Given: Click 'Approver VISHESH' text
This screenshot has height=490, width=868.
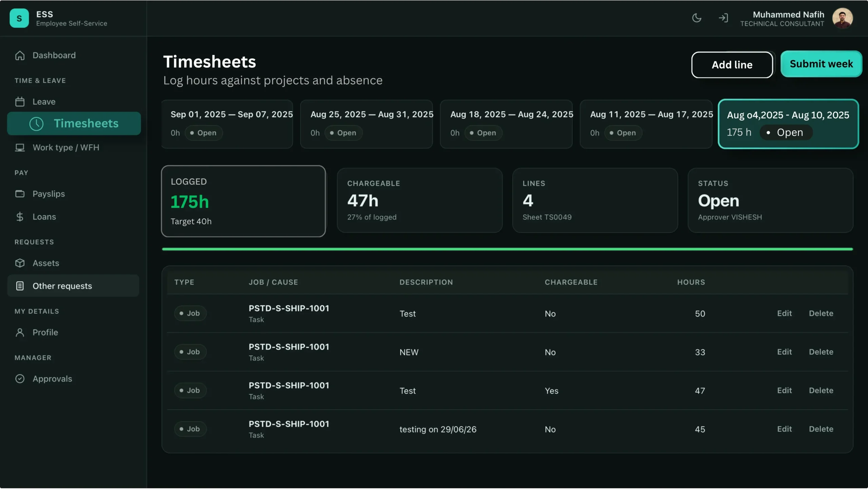Looking at the screenshot, I should [x=730, y=217].
